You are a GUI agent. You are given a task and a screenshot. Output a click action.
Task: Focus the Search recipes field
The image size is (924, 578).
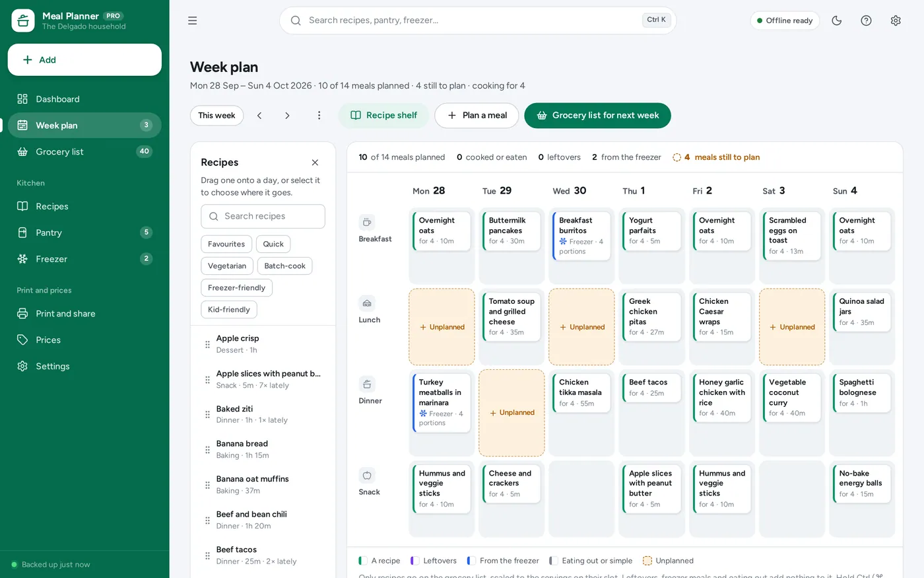click(x=263, y=216)
